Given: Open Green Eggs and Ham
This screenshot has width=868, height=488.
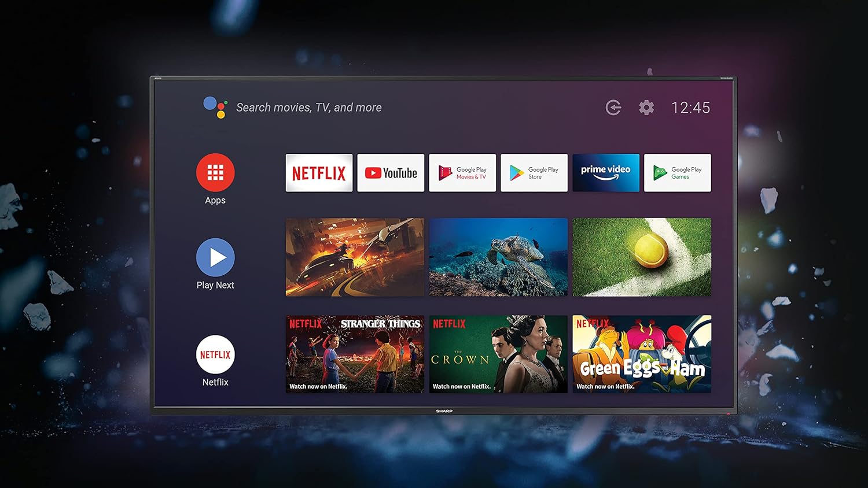Looking at the screenshot, I should (641, 354).
